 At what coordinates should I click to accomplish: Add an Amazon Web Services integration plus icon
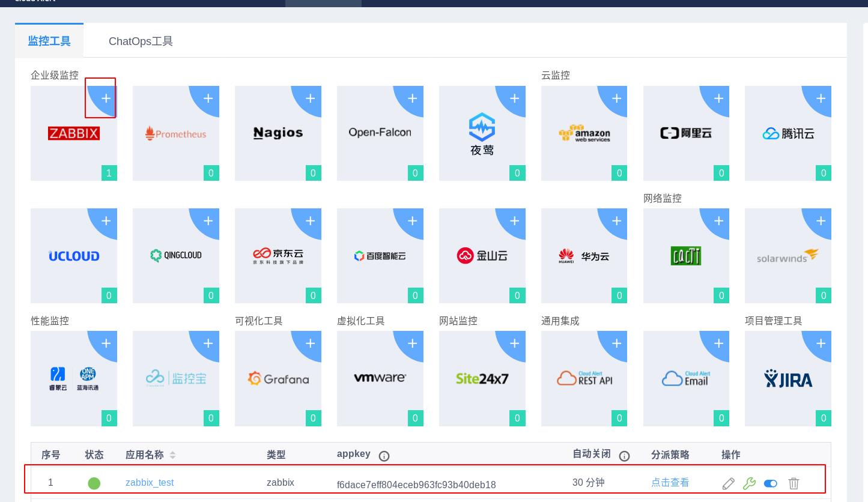617,98
